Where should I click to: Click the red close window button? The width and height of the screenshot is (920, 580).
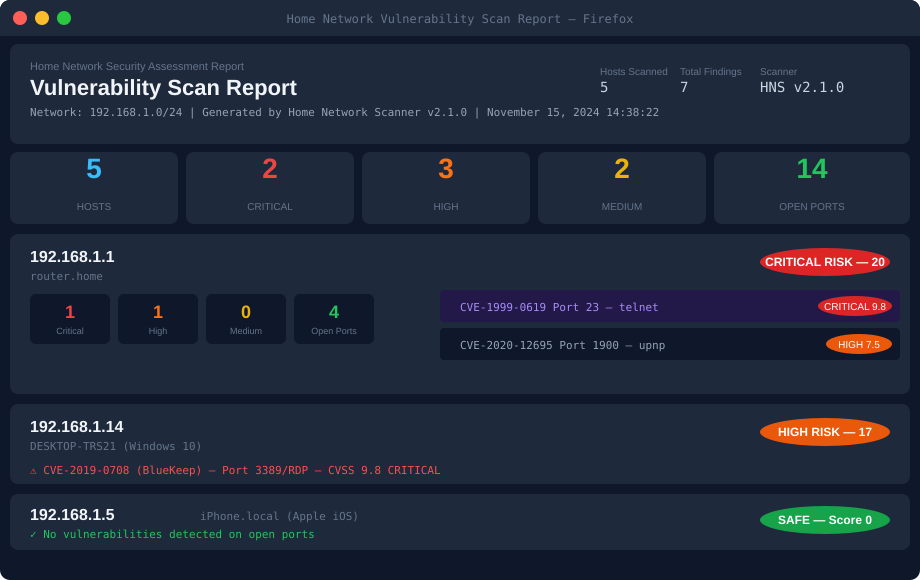(20, 18)
